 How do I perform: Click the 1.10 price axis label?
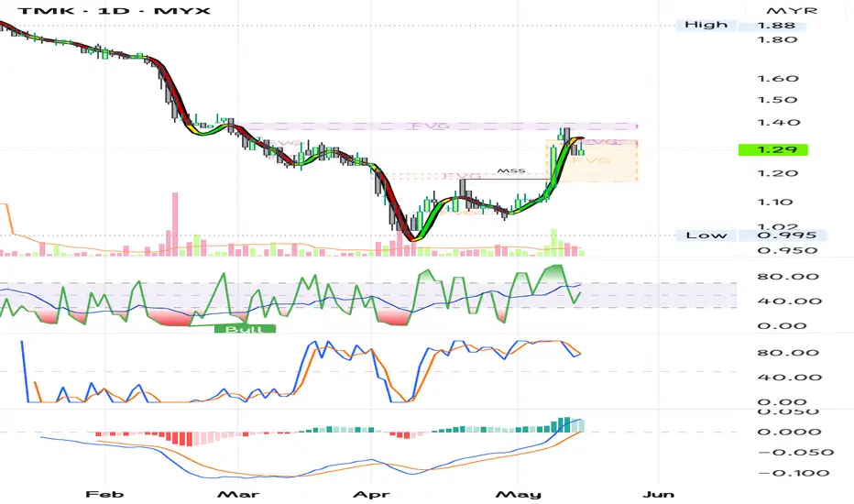tap(777, 203)
